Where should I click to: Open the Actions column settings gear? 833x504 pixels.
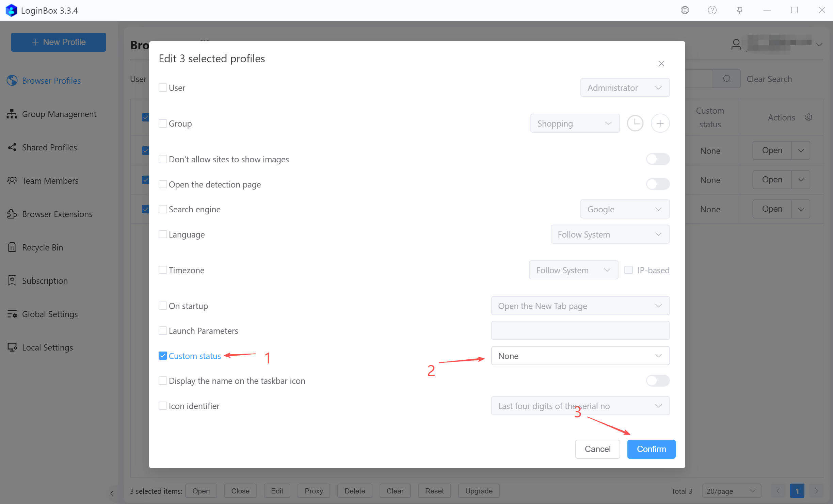coord(808,117)
